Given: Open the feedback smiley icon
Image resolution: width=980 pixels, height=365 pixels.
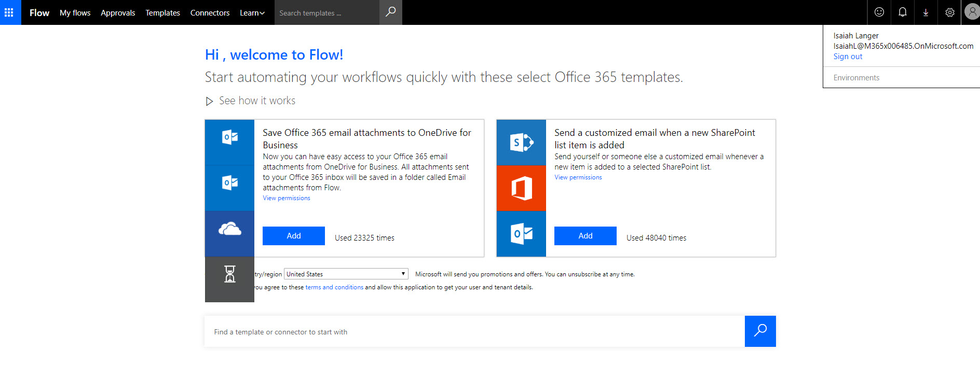Looking at the screenshot, I should (x=879, y=12).
